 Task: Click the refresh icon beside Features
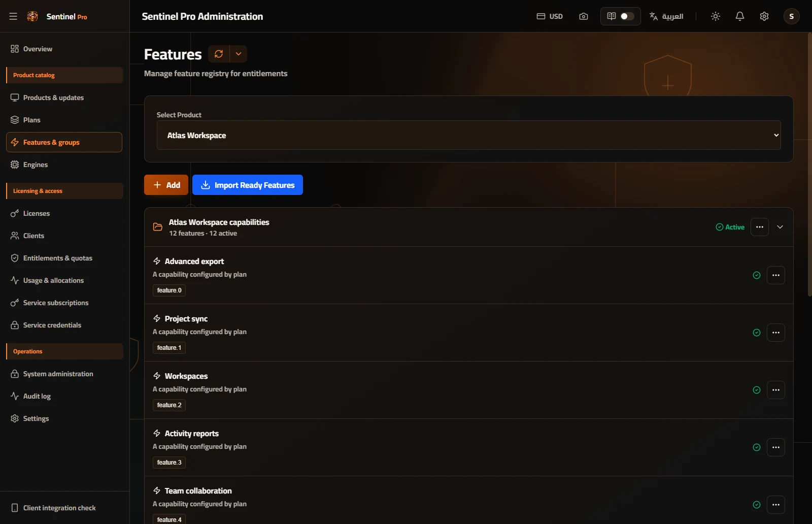[x=219, y=54]
